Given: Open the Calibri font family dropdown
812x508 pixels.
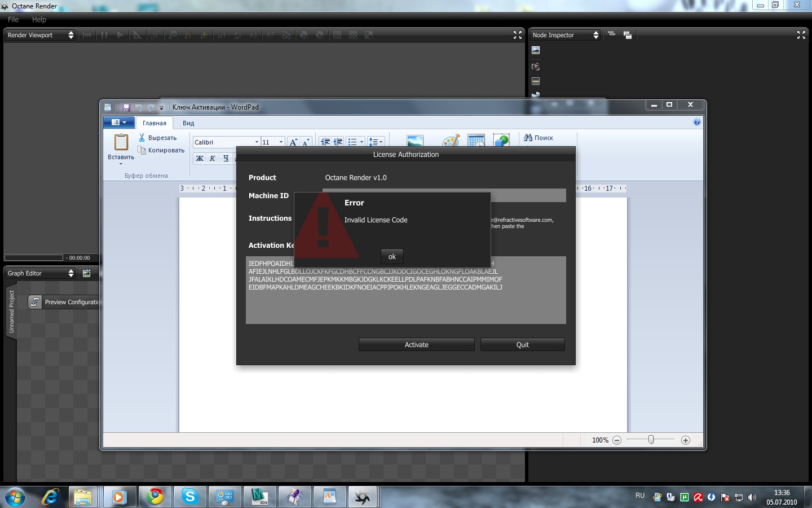Looking at the screenshot, I should [256, 142].
